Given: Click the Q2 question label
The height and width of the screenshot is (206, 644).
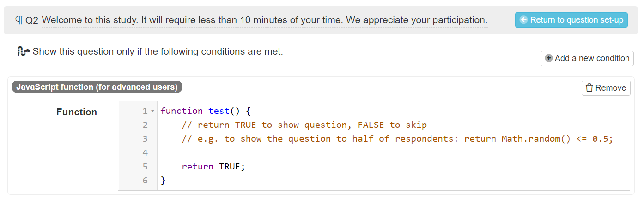Looking at the screenshot, I should coord(32,21).
